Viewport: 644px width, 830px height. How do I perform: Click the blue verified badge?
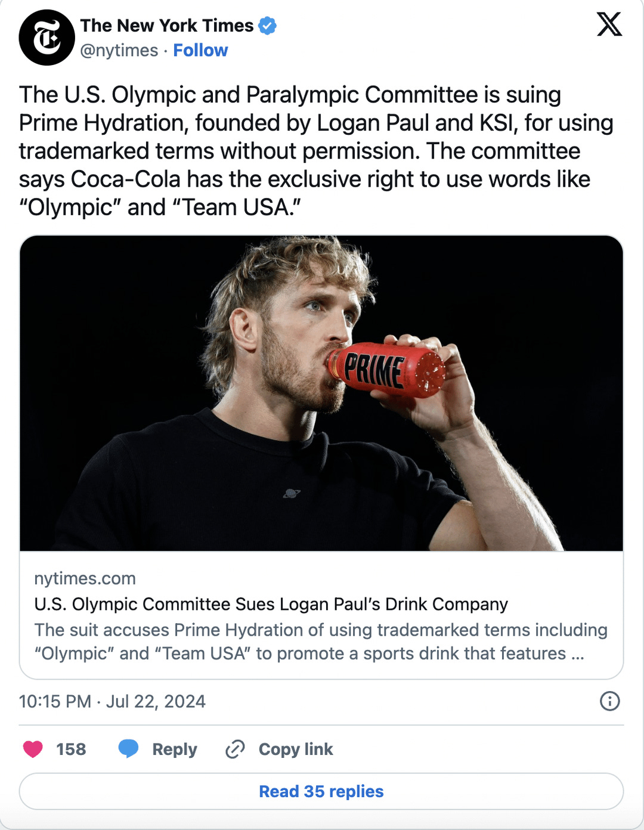coord(267,25)
